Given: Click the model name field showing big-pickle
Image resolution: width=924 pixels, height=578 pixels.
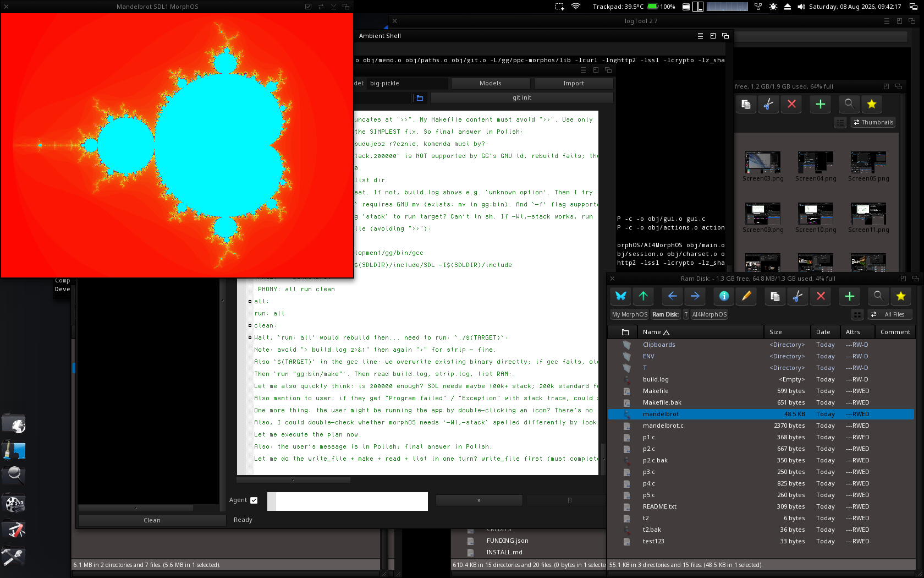Looking at the screenshot, I should 408,84.
